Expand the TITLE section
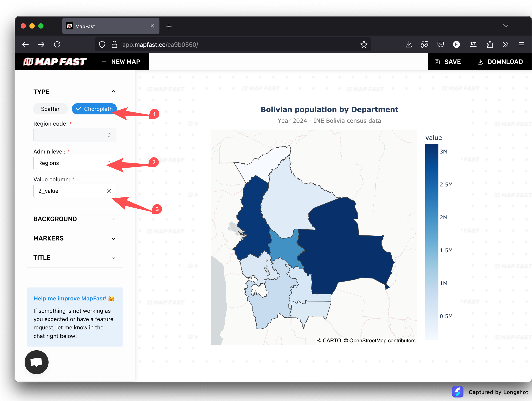This screenshot has width=532, height=401. tap(75, 258)
